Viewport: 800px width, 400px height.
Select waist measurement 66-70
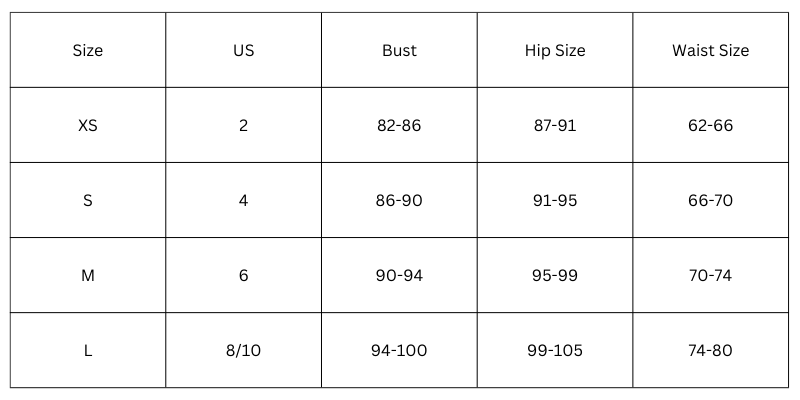tap(710, 200)
